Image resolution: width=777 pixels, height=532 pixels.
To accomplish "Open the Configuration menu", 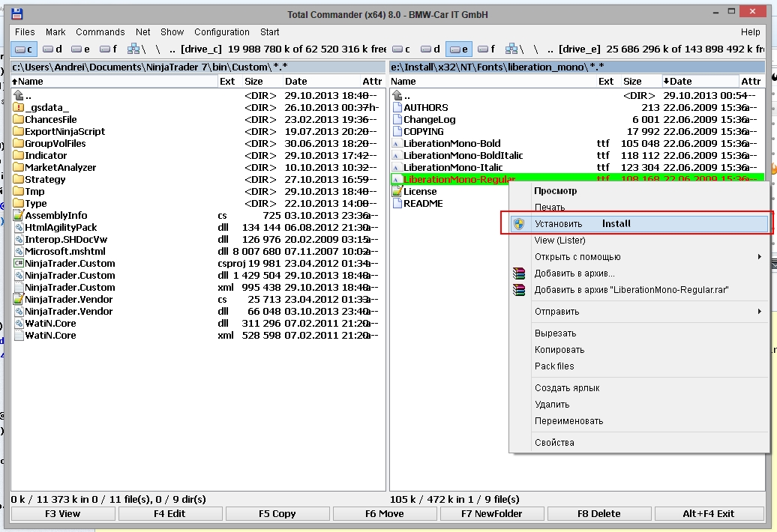I will [x=221, y=31].
